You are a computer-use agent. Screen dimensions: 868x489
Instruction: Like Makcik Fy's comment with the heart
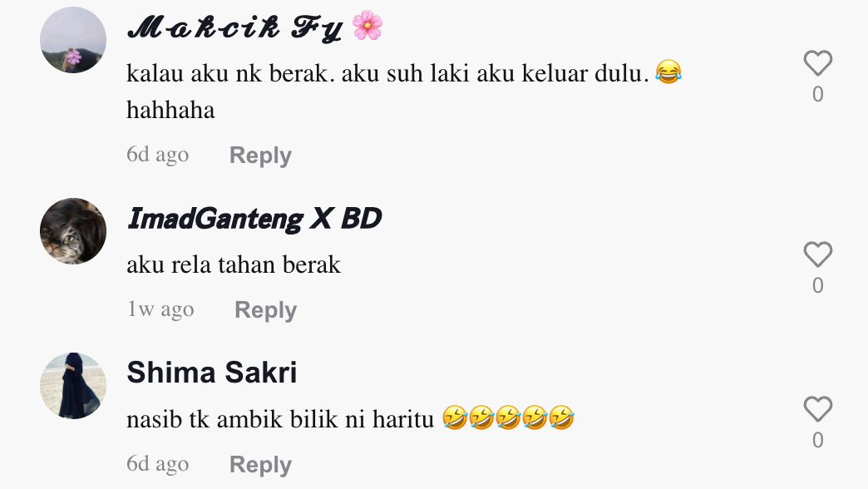click(x=817, y=63)
